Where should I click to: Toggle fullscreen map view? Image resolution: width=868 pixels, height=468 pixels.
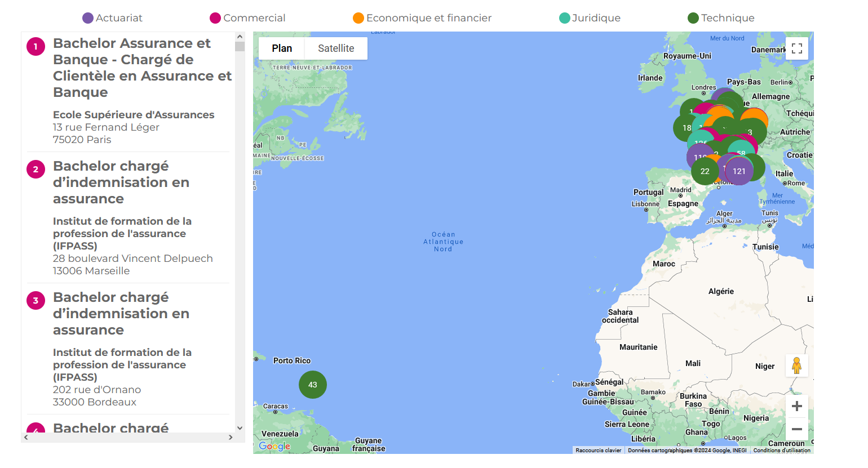pos(797,48)
